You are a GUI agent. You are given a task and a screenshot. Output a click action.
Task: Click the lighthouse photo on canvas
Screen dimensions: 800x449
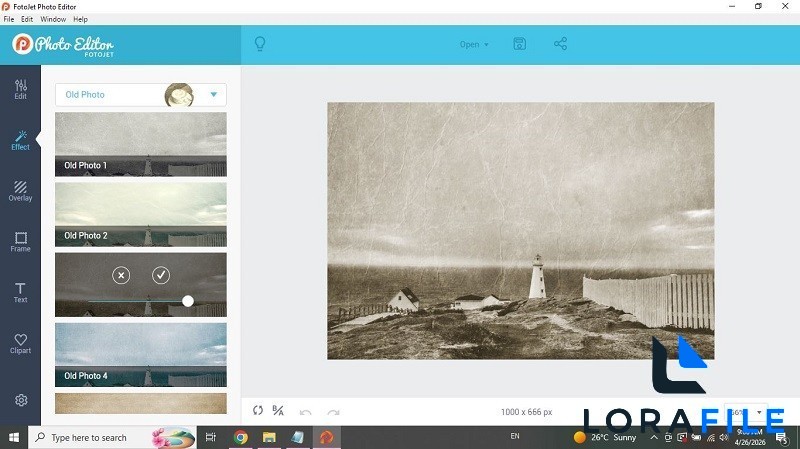tap(520, 231)
